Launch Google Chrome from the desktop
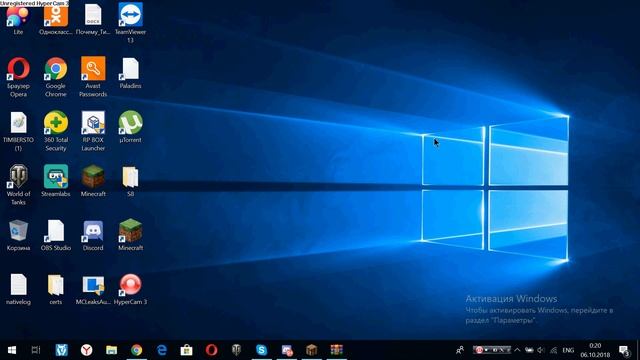 coord(56,77)
